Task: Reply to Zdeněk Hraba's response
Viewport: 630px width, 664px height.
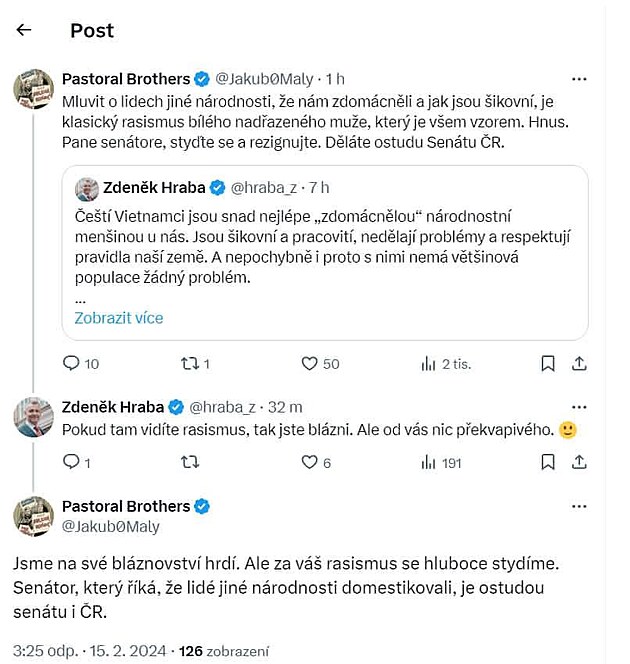Action: [71, 463]
